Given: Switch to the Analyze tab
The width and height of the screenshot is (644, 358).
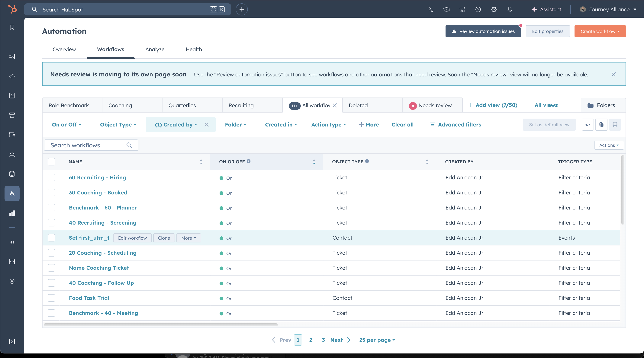Looking at the screenshot, I should (x=155, y=50).
